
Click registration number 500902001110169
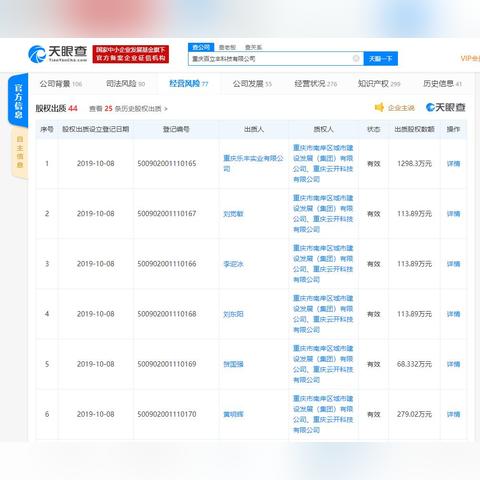tap(167, 364)
